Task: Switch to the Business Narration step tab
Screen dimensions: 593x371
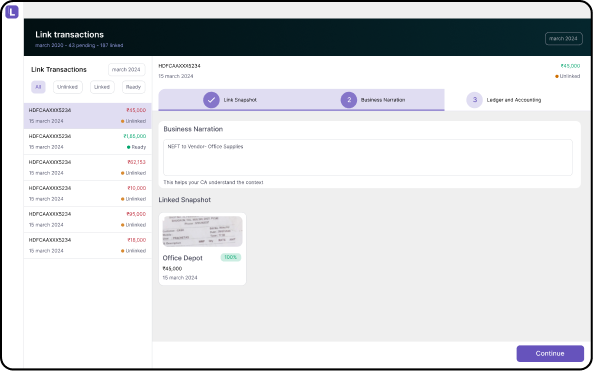Action: (x=373, y=100)
